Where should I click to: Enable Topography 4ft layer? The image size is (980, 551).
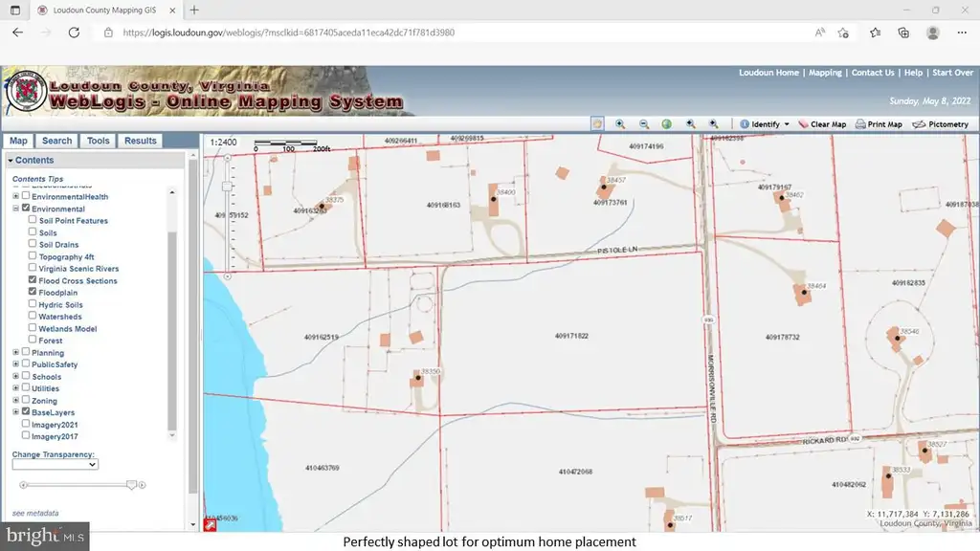click(x=33, y=255)
